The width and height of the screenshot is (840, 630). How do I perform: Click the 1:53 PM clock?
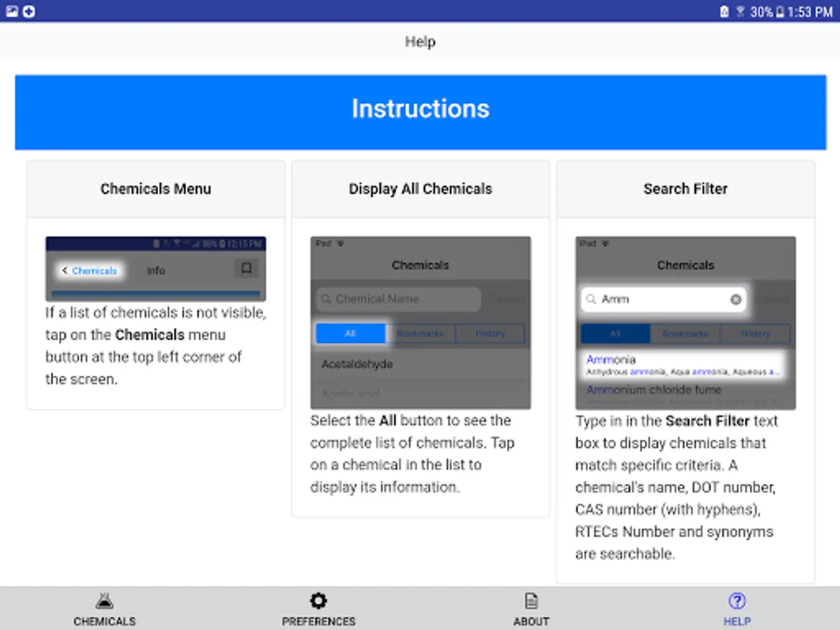click(x=810, y=12)
